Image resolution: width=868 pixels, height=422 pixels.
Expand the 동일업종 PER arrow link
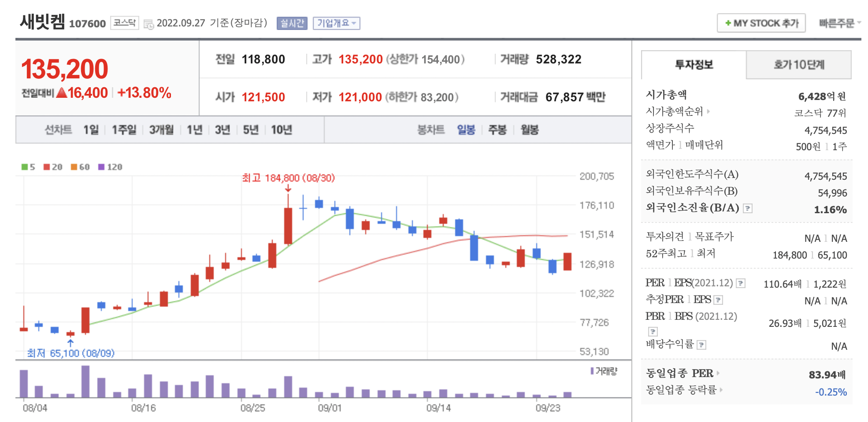(x=718, y=373)
